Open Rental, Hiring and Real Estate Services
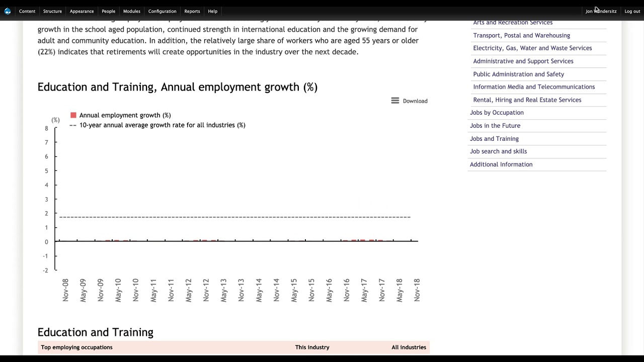Image resolution: width=644 pixels, height=362 pixels. coord(527,100)
